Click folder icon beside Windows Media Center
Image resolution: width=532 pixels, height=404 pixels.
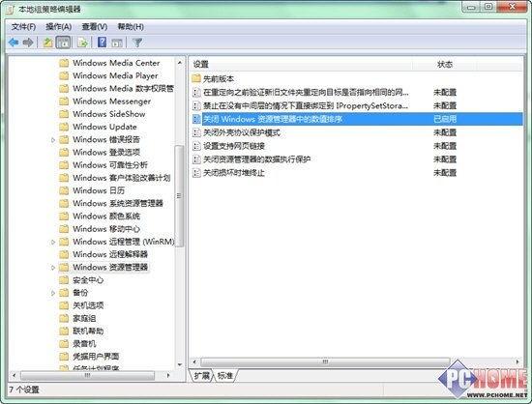(x=64, y=63)
